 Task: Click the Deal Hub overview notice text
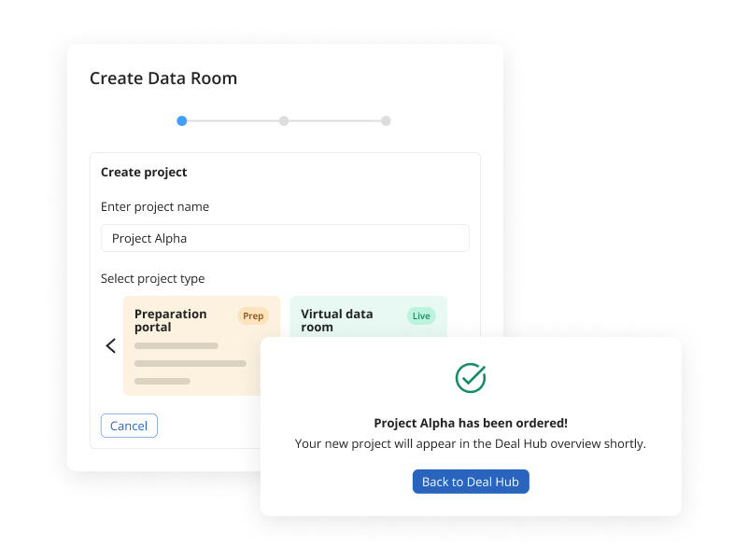[x=471, y=443]
